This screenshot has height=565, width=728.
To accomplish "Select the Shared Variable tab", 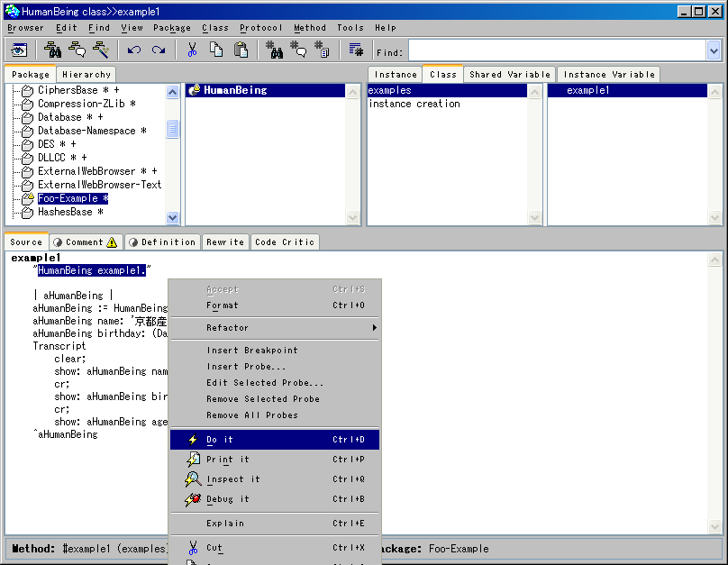I will 510,74.
